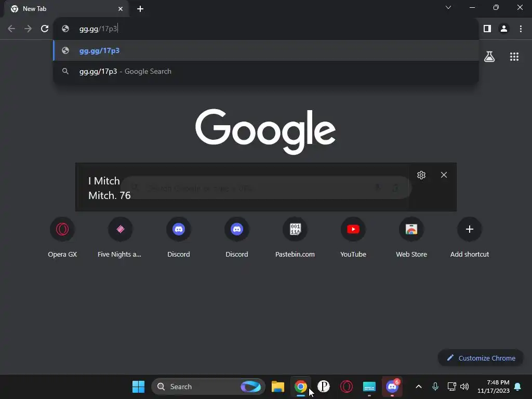Open the Opera GX shortcut
Image resolution: width=532 pixels, height=399 pixels.
tap(62, 237)
